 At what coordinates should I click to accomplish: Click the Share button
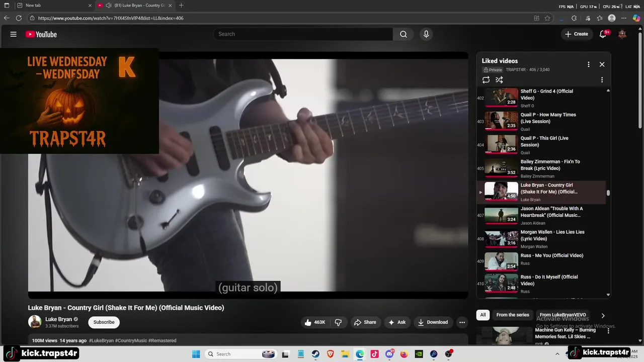coord(365,322)
